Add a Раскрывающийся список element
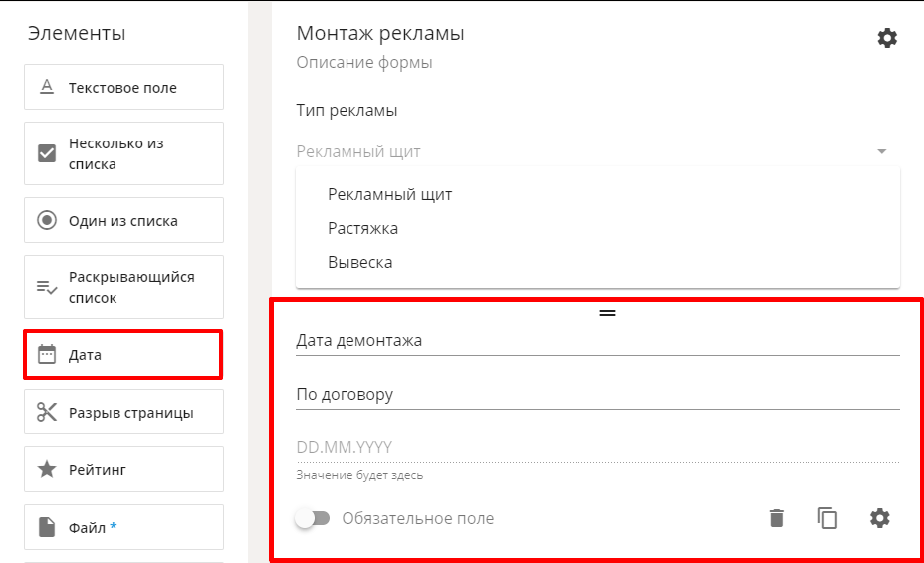The image size is (924, 563). [123, 287]
